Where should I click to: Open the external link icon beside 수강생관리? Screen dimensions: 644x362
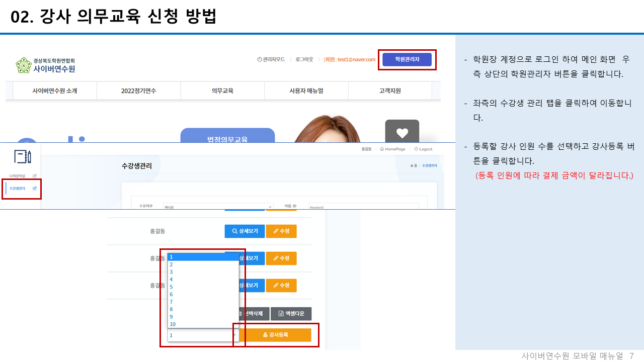point(34,189)
